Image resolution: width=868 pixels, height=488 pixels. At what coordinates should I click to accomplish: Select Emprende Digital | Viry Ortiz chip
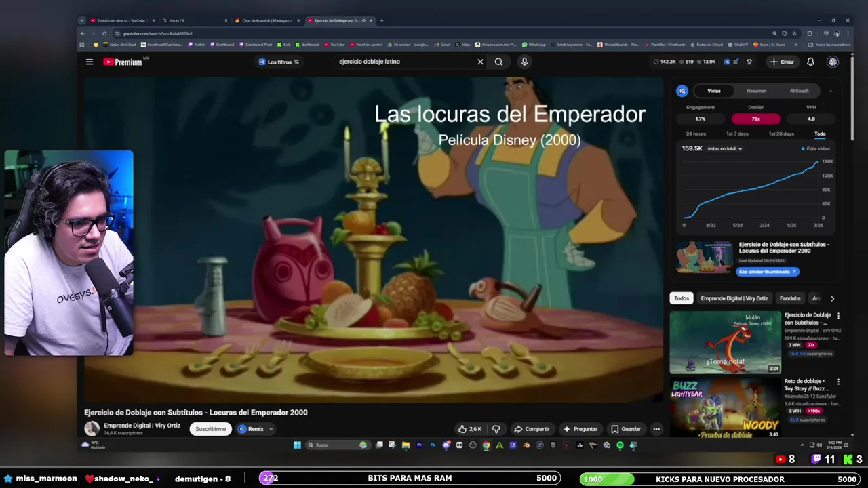tap(734, 298)
